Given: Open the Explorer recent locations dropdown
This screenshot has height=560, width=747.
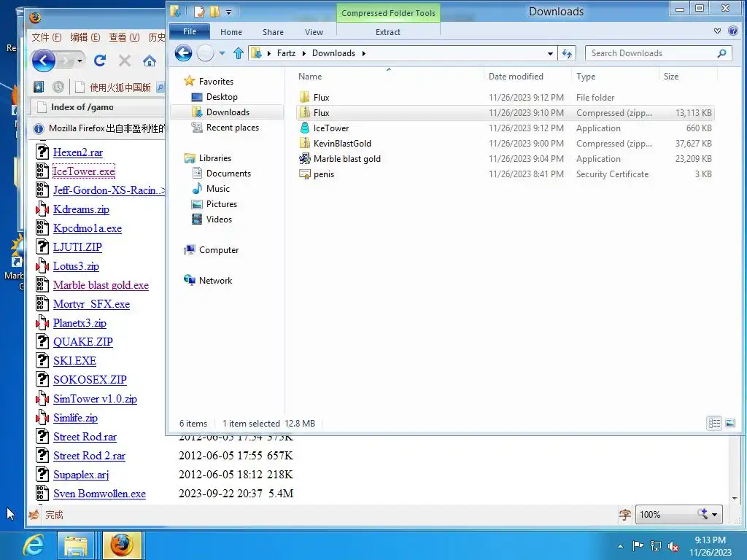Looking at the screenshot, I should (x=222, y=53).
